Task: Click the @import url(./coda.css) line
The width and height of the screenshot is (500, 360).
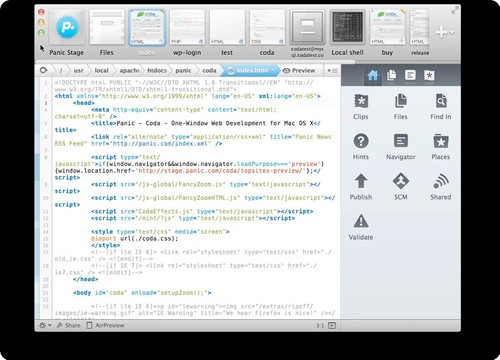Action: [x=134, y=239]
